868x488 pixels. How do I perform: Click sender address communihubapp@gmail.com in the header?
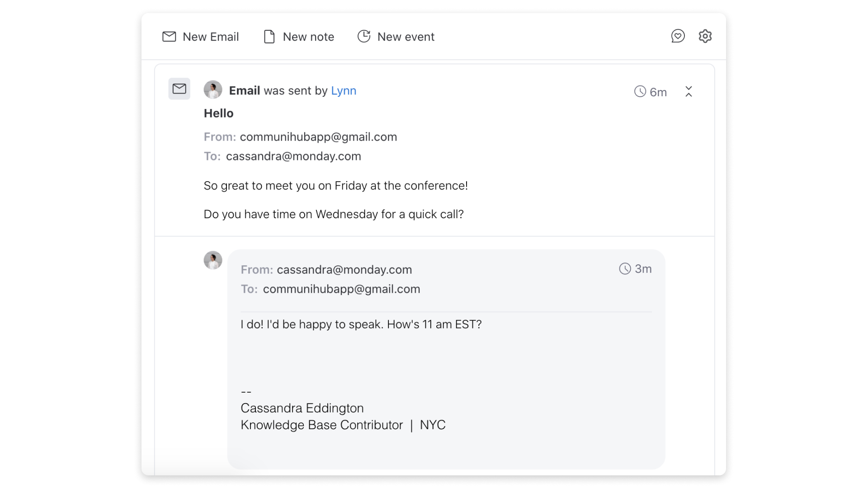tap(318, 137)
